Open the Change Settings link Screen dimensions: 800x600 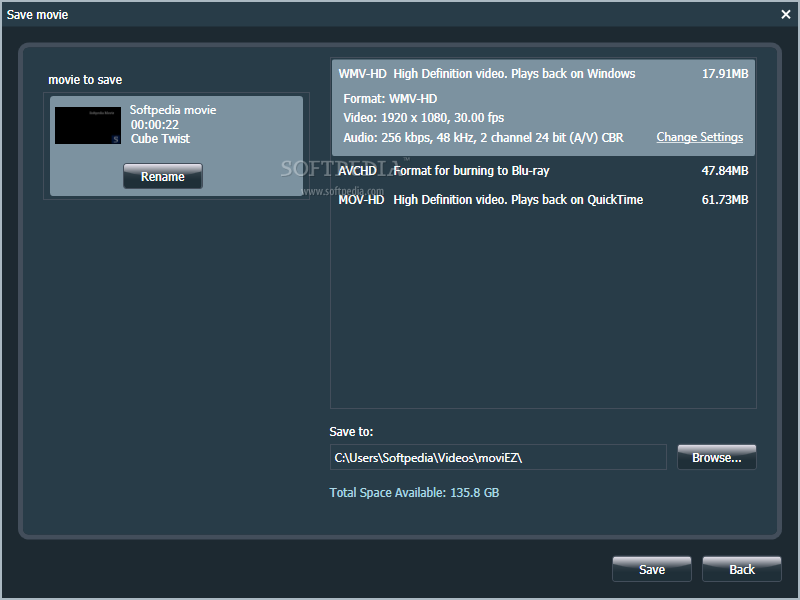click(x=699, y=137)
